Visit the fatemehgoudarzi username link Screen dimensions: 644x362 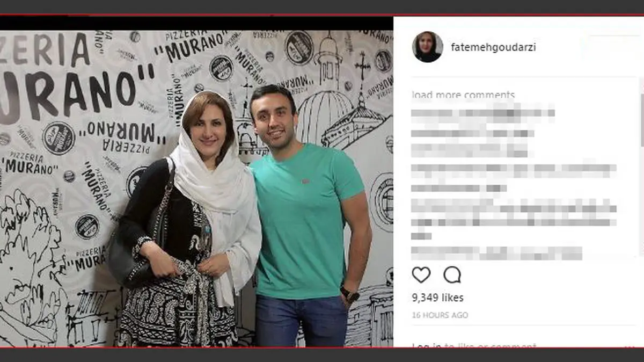coord(494,47)
